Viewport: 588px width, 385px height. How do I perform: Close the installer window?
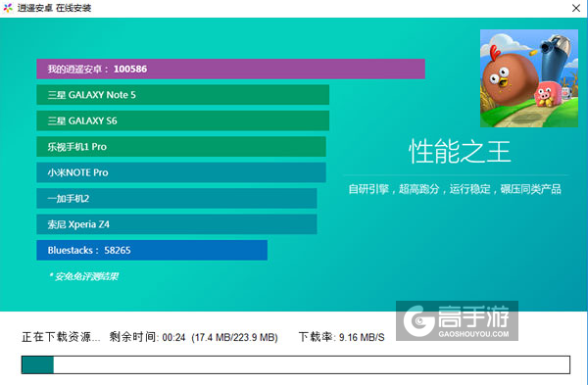576,8
